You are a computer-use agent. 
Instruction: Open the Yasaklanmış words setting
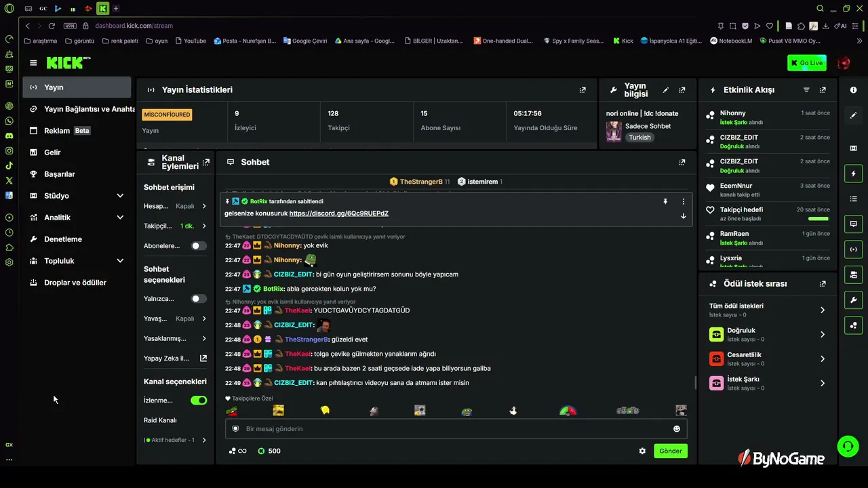(176, 338)
